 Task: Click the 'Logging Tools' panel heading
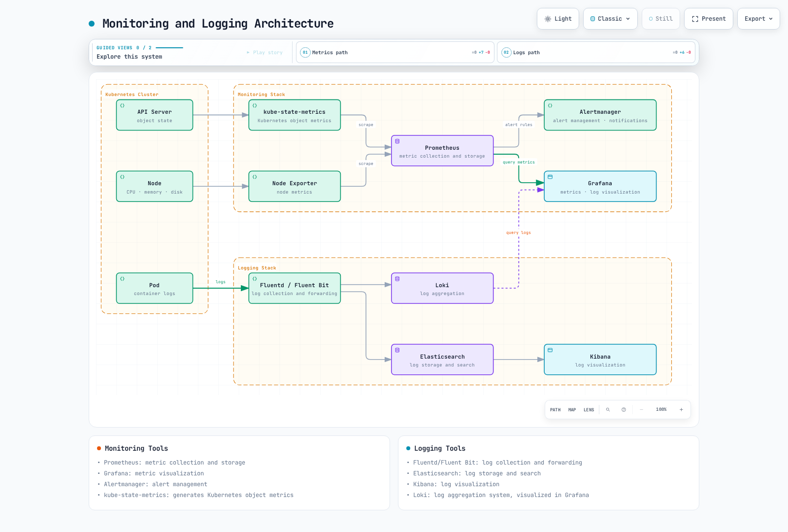(x=440, y=448)
